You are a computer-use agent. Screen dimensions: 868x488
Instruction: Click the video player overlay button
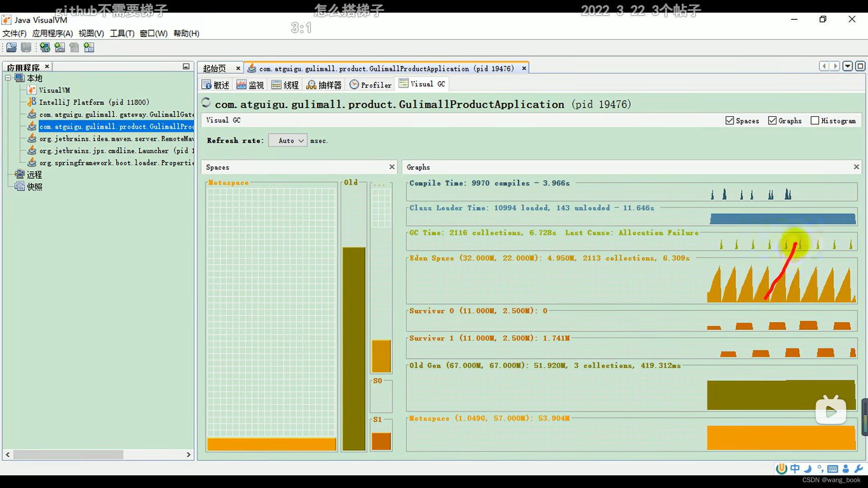[831, 411]
